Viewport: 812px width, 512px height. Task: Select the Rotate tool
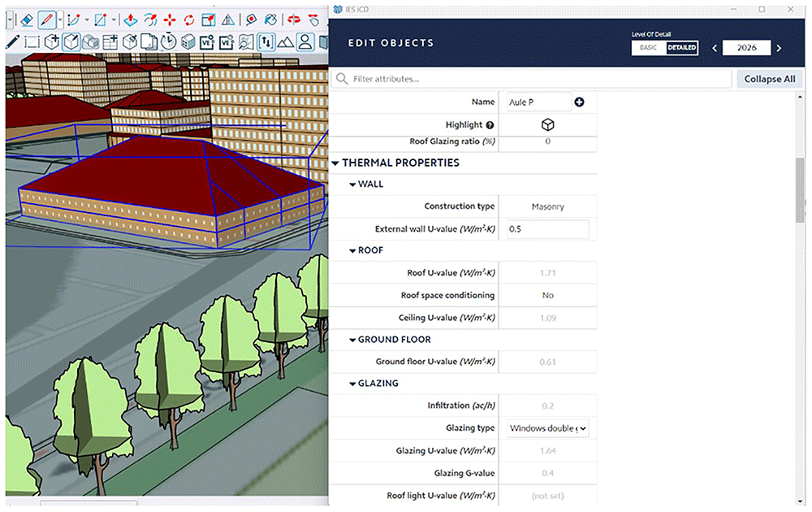click(x=189, y=20)
